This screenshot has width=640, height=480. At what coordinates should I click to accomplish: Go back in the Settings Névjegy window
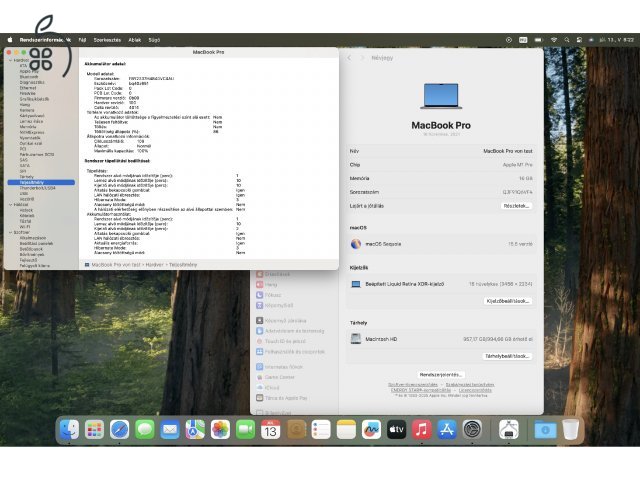pyautogui.click(x=349, y=58)
